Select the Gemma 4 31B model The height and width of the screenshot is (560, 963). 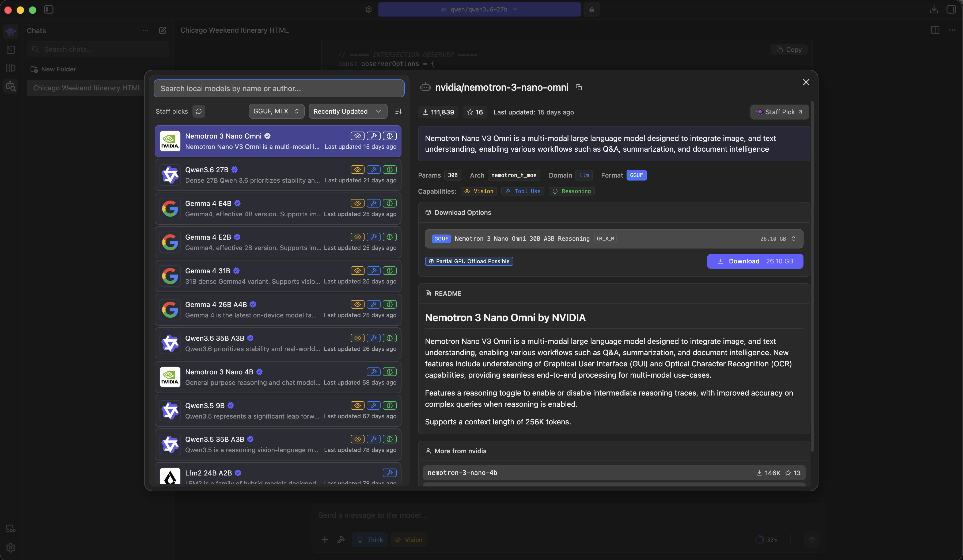click(x=278, y=276)
